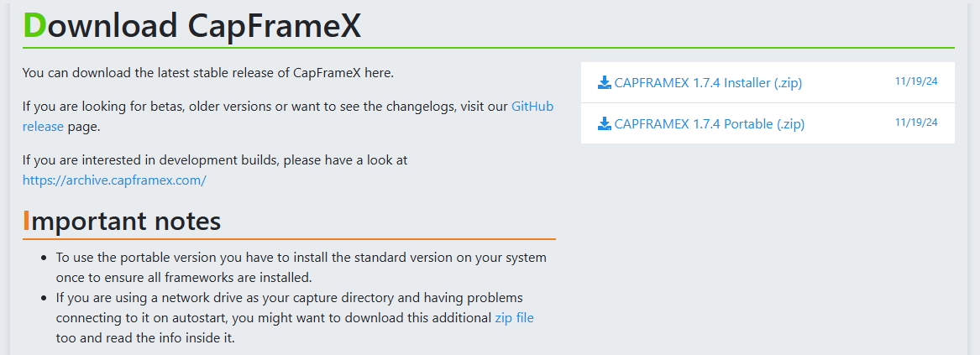The image size is (980, 355).
Task: Click the latest stable release sentence
Action: click(207, 72)
